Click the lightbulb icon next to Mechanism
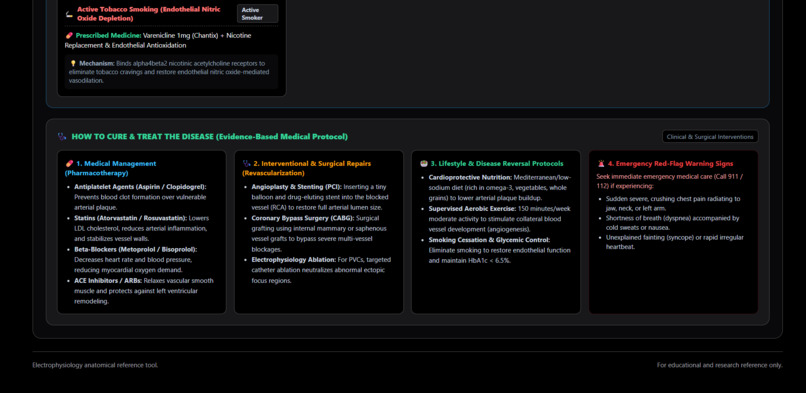Viewport: 806px width, 393px height. click(x=73, y=63)
